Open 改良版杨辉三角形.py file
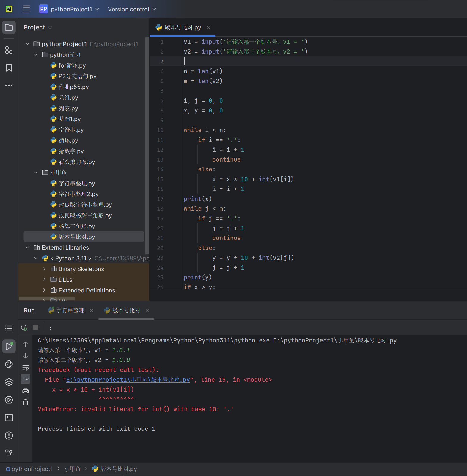467x476 pixels. coord(85,215)
